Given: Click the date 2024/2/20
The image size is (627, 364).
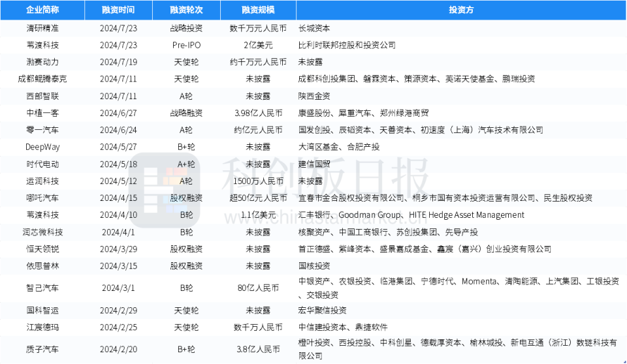Looking at the screenshot, I should [118, 349].
